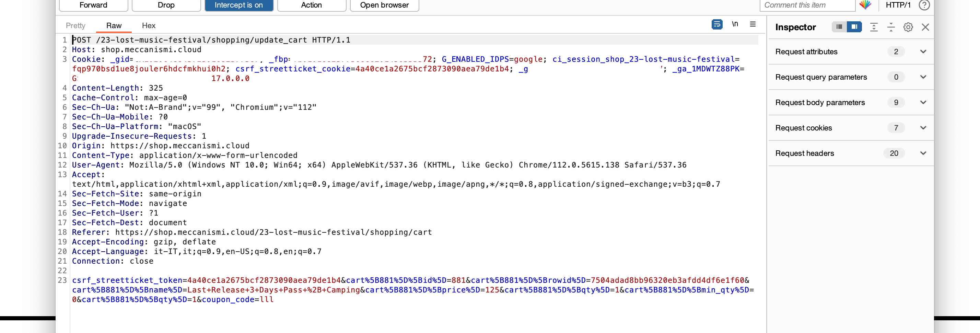Open the rainbow highlight color picker
Image resolution: width=980 pixels, height=333 pixels.
point(865,5)
